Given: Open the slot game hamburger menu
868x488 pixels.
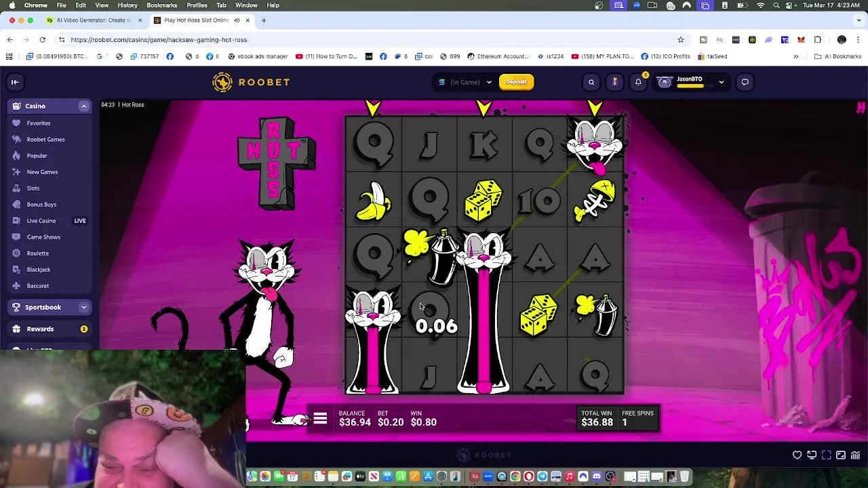Looking at the screenshot, I should point(320,419).
